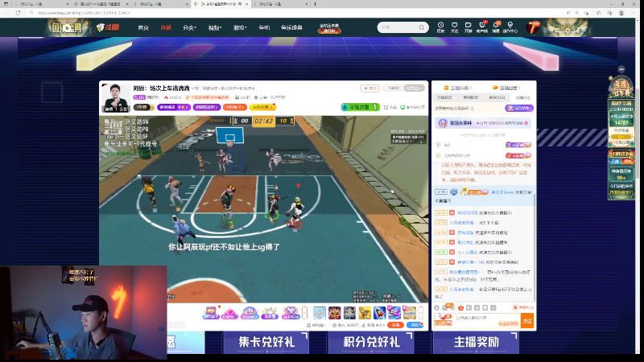
Task: Click the orange send button
Action: 527,320
